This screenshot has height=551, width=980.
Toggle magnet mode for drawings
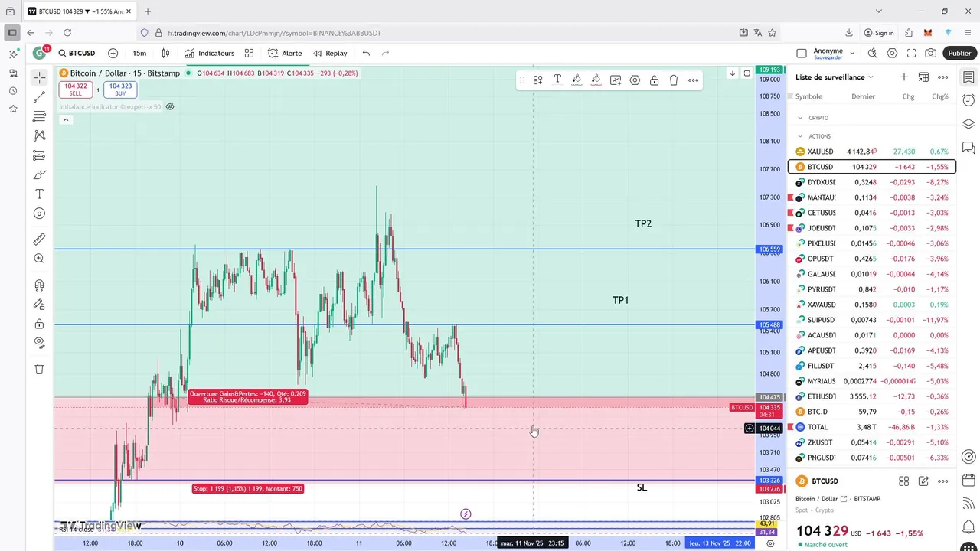point(39,285)
